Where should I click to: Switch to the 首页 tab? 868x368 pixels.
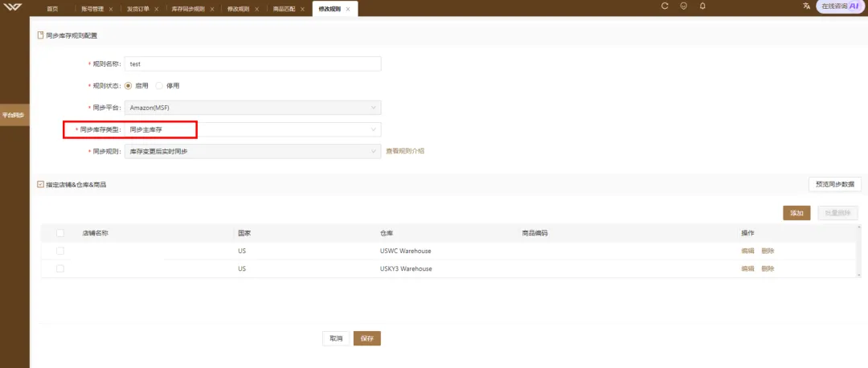(x=52, y=10)
